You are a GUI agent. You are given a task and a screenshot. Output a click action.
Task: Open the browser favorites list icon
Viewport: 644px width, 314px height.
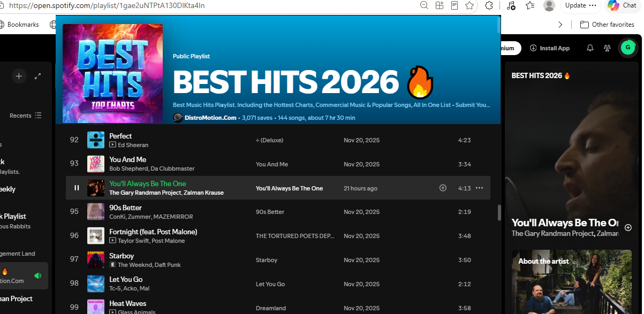[530, 5]
